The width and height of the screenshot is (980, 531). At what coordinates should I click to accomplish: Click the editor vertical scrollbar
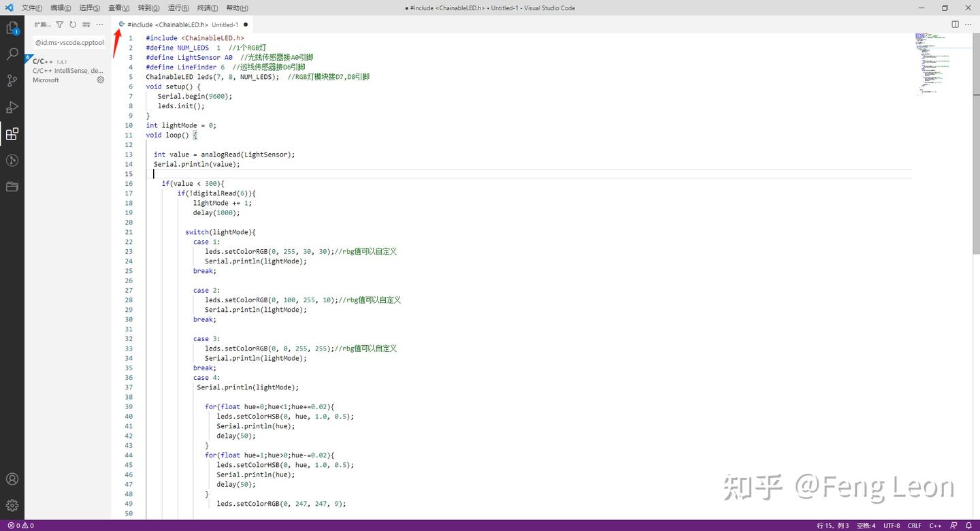(x=977, y=143)
